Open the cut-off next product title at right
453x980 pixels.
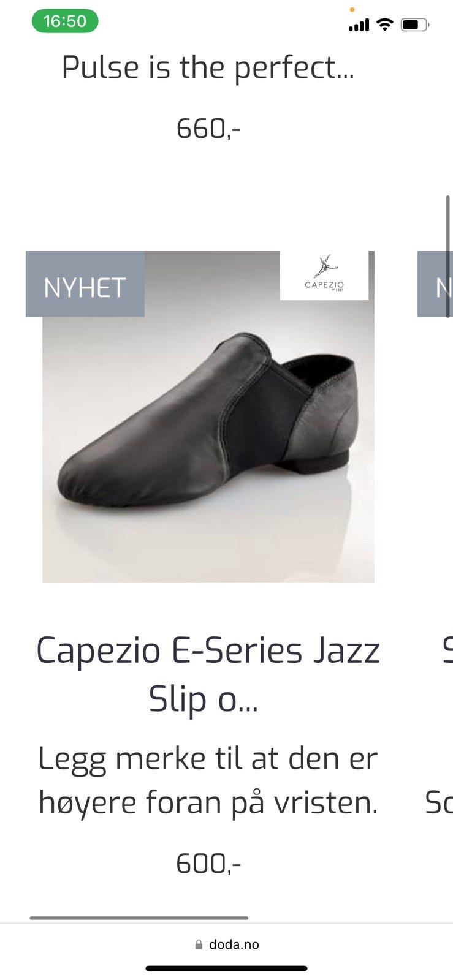tap(447, 650)
